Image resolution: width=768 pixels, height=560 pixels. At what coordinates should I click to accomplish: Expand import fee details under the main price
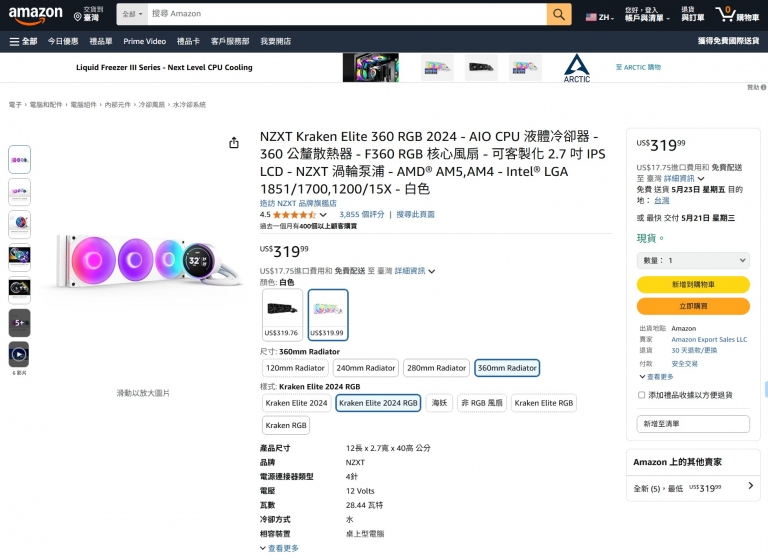414,271
